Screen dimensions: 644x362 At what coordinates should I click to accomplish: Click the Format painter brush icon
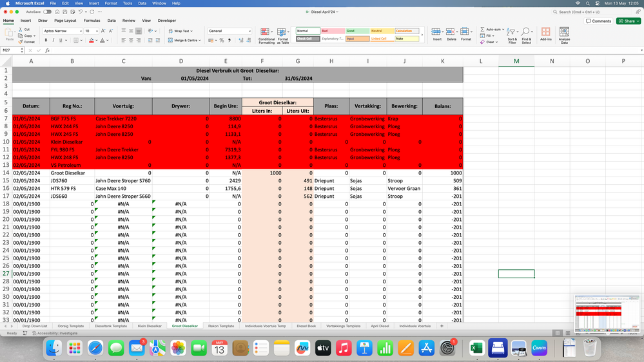click(x=21, y=42)
